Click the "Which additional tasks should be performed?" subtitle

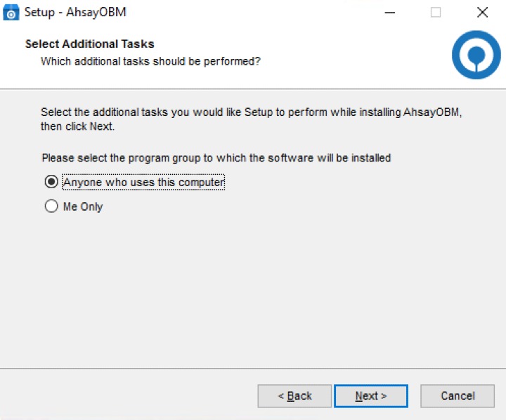(150, 61)
